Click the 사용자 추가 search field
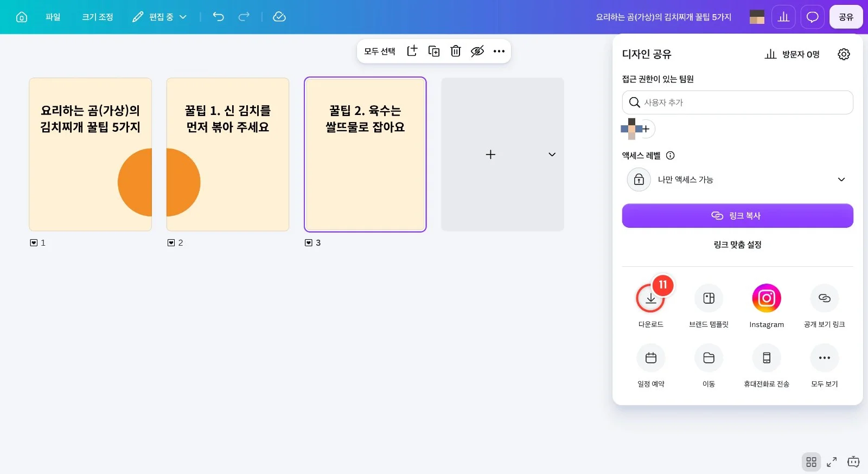 coord(738,103)
